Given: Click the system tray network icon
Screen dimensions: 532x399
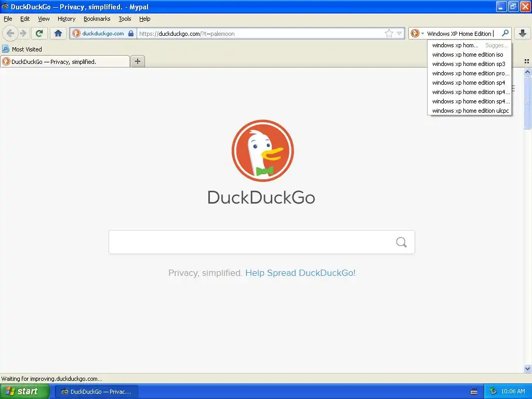Looking at the screenshot, I should (493, 392).
